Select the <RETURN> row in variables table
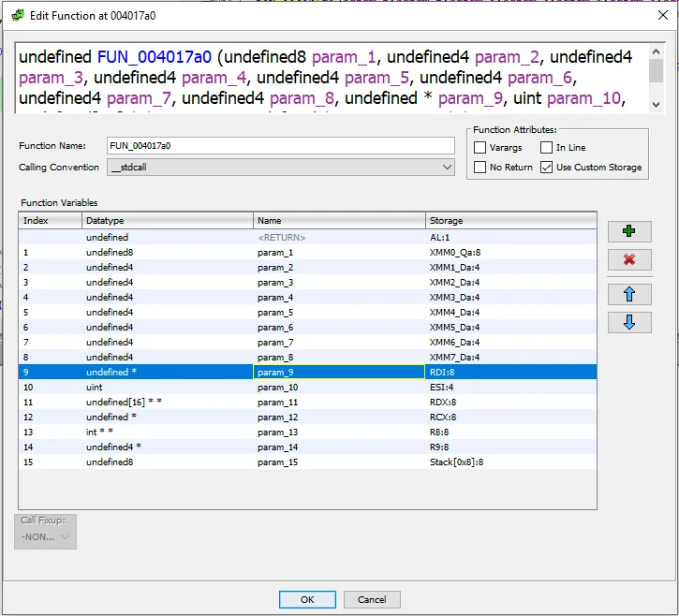Viewport: 679px width, 616px height. (x=281, y=237)
